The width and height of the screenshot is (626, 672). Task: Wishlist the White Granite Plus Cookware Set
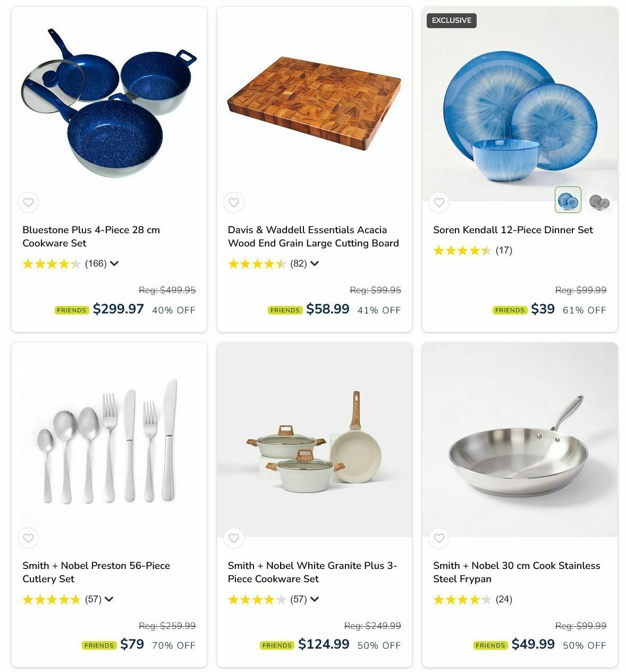click(x=234, y=538)
